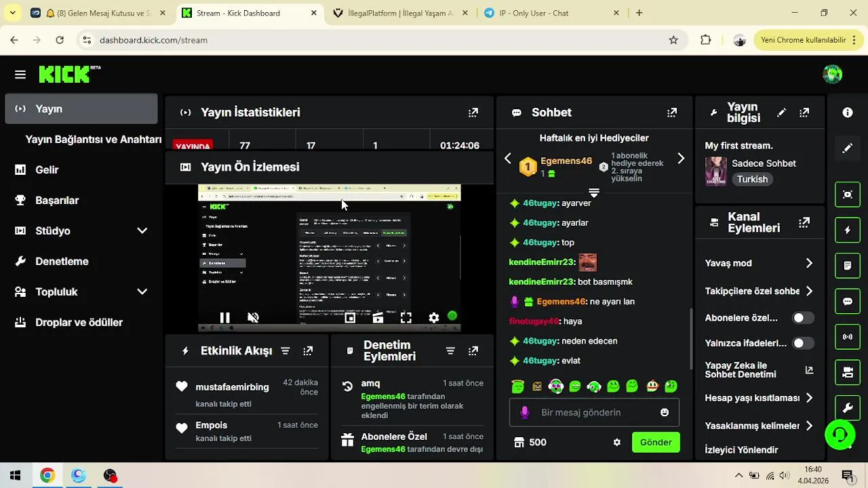This screenshot has width=868, height=488.
Task: Pause the stream preview playback
Action: pos(224,317)
